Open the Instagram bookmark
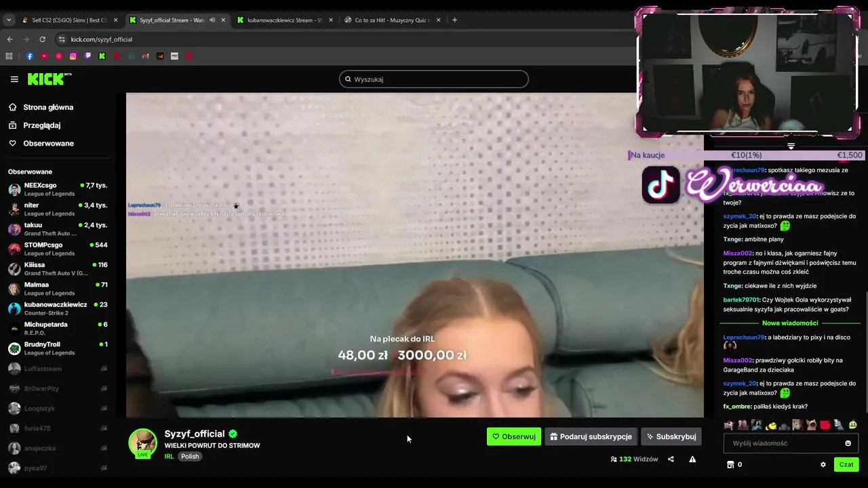 point(73,56)
